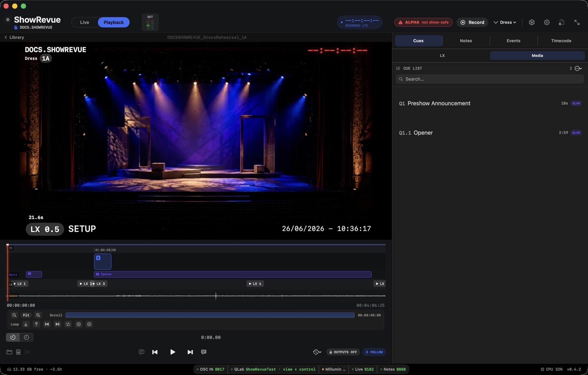Switch to Live mode
The width and height of the screenshot is (588, 375).
click(x=85, y=22)
